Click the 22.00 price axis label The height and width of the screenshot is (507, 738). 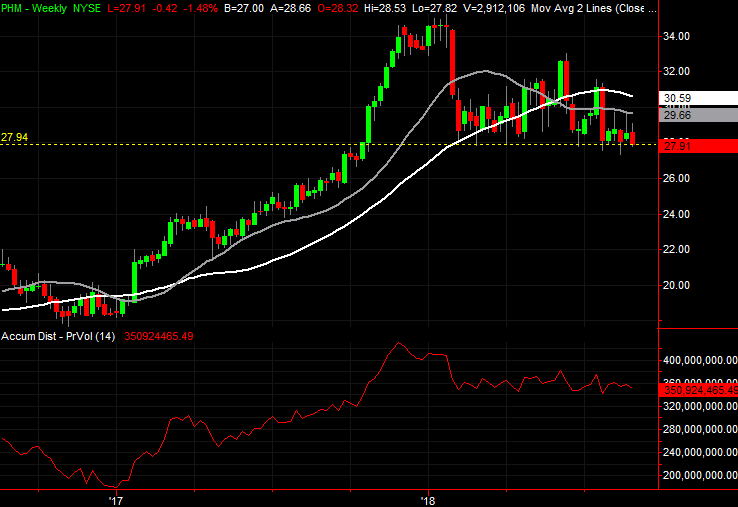[x=676, y=249]
